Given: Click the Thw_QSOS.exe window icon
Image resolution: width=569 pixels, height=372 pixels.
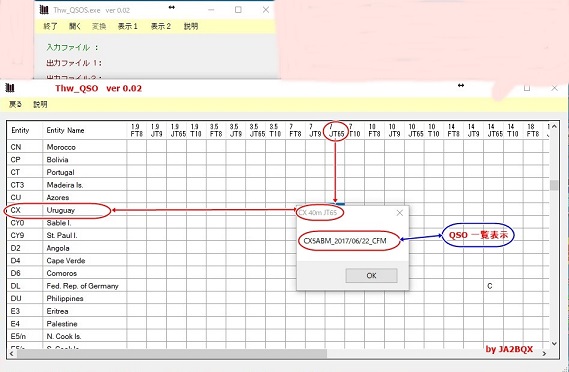Looking at the screenshot, I should (x=44, y=10).
